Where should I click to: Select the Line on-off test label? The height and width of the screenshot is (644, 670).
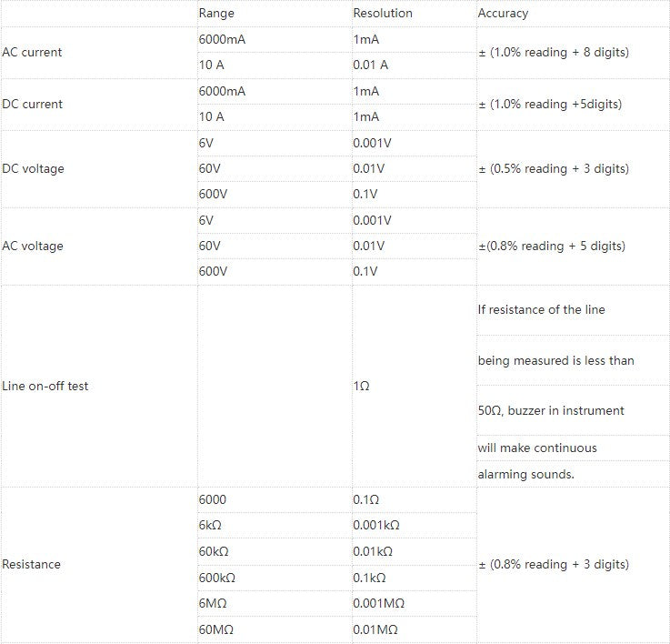[45, 387]
